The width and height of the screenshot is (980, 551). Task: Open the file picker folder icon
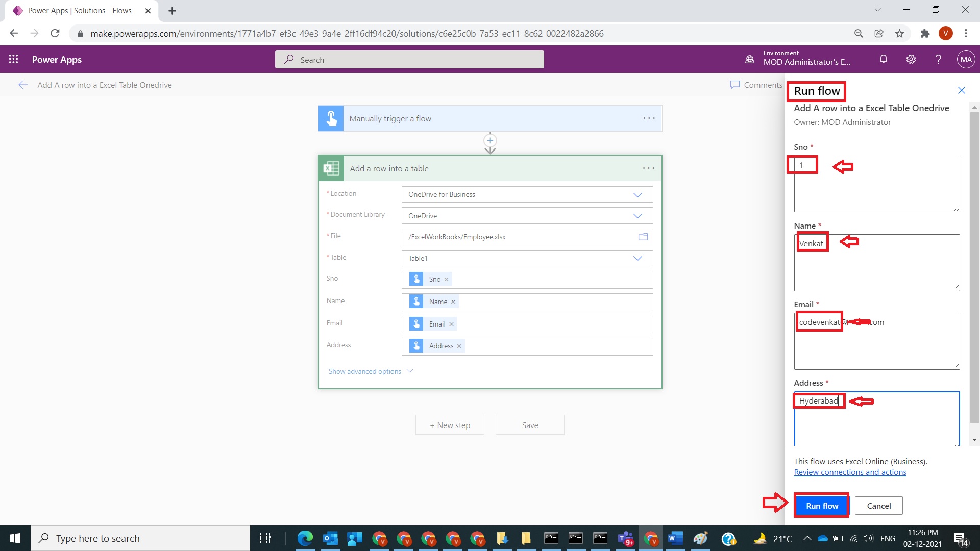[x=643, y=237]
